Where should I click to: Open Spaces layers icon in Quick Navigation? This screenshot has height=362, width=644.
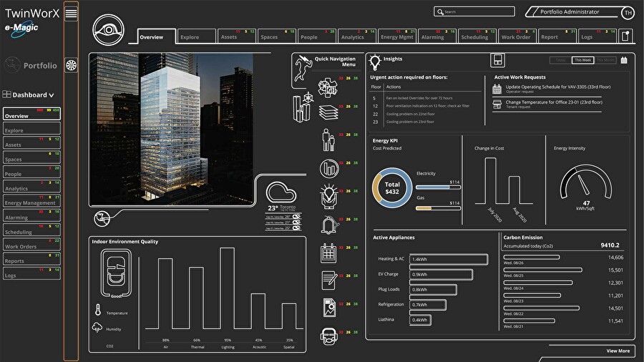tap(328, 112)
